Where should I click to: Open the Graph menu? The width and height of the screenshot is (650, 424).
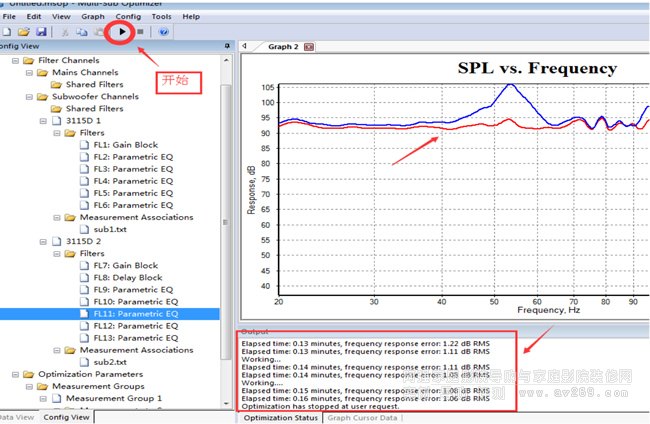pos(93,16)
